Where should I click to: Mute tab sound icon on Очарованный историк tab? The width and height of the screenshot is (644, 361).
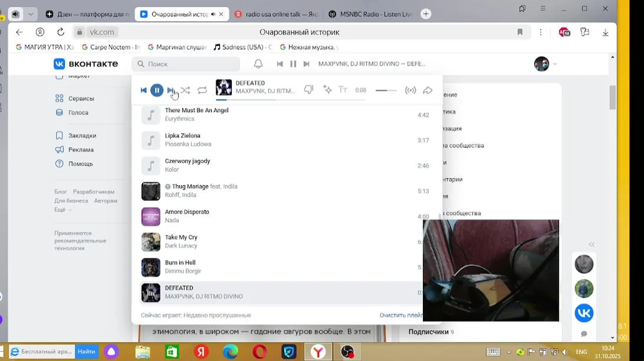[213, 14]
